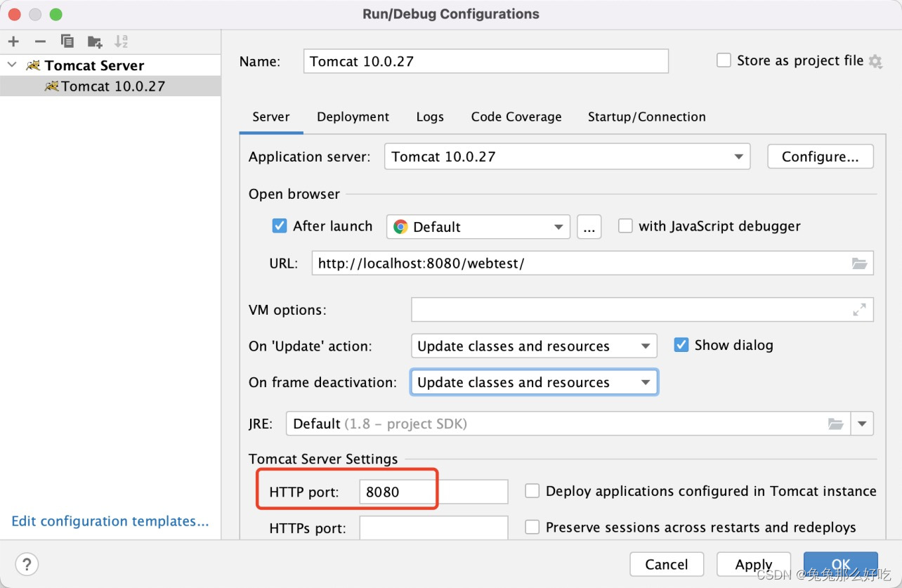
Task: Select Tomcat 10.0.27 in configuration tree
Action: click(x=110, y=86)
